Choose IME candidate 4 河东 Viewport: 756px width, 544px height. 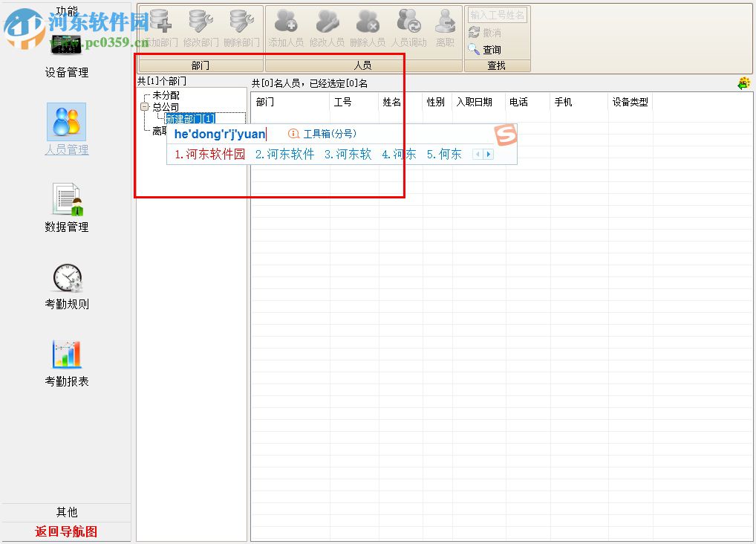399,154
